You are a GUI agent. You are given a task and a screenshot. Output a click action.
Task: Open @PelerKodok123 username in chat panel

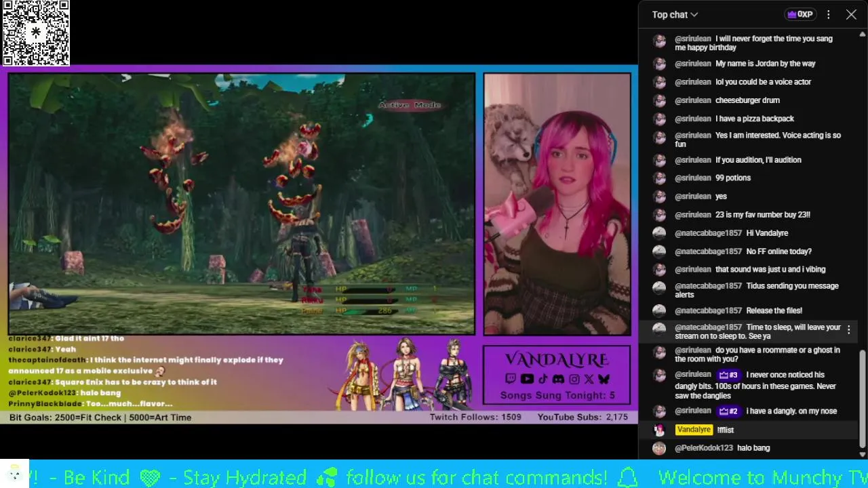pos(704,448)
